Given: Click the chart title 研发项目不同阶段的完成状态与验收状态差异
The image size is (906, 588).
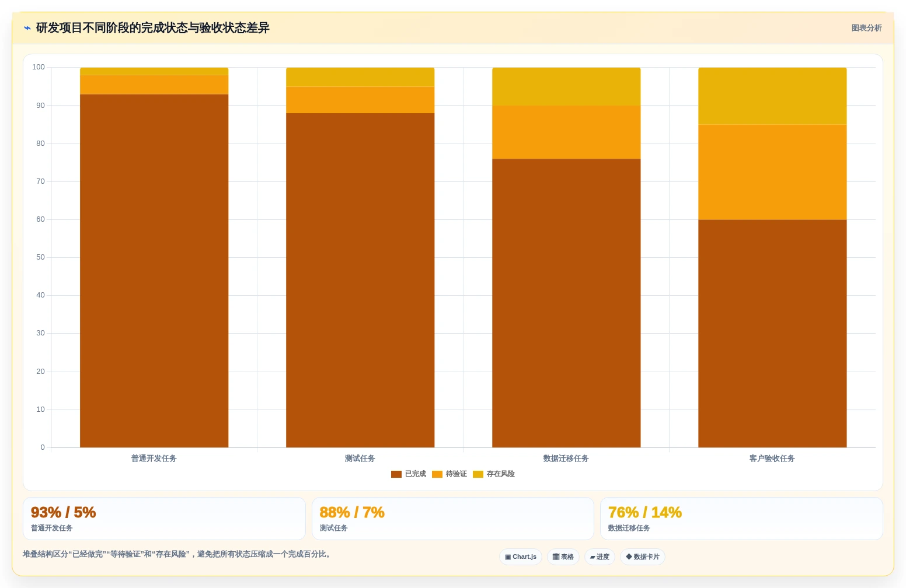Looking at the screenshot, I should (x=153, y=28).
